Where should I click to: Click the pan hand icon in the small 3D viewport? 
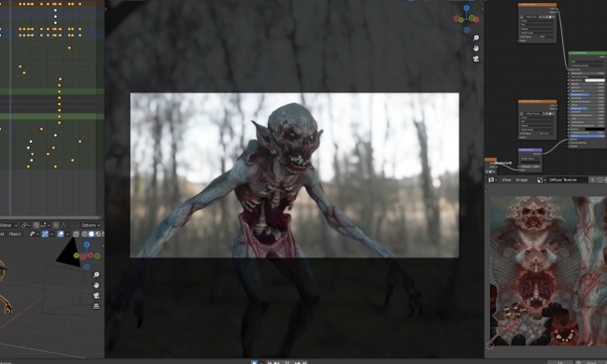point(96,285)
